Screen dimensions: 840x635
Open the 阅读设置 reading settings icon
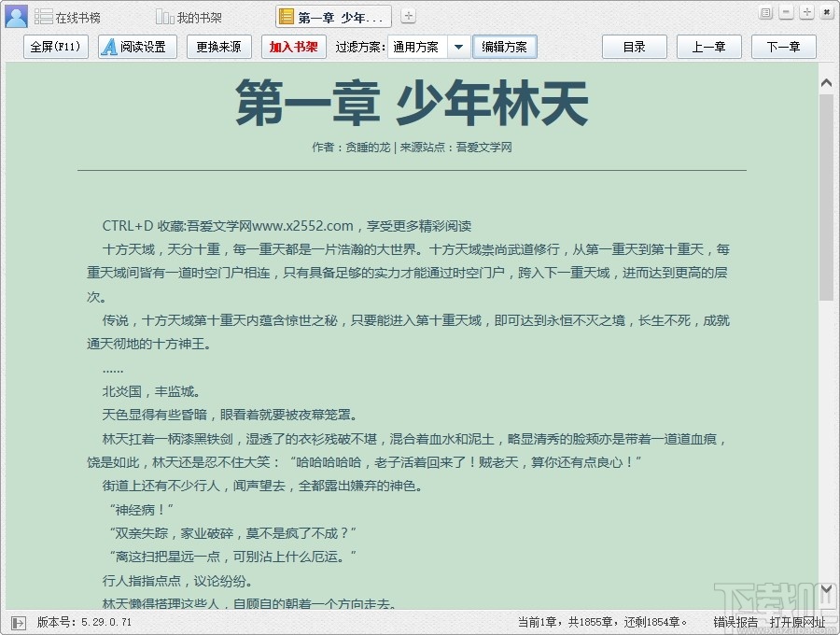point(113,46)
